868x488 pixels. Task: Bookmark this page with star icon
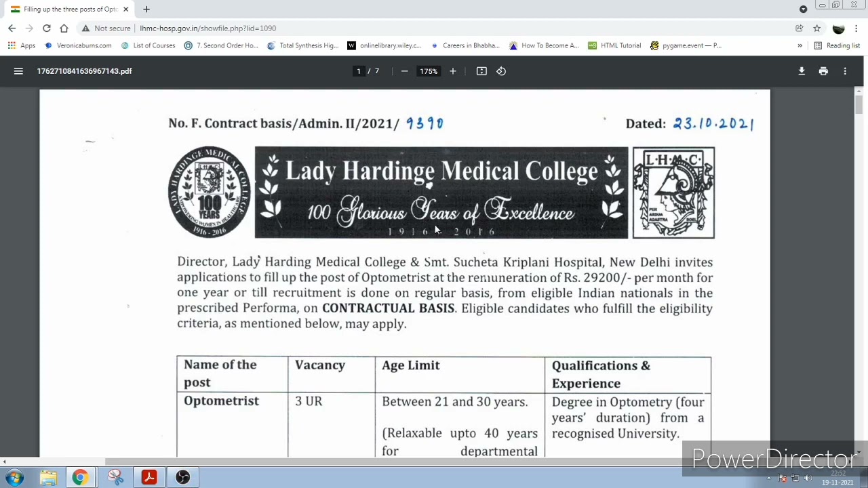click(817, 28)
